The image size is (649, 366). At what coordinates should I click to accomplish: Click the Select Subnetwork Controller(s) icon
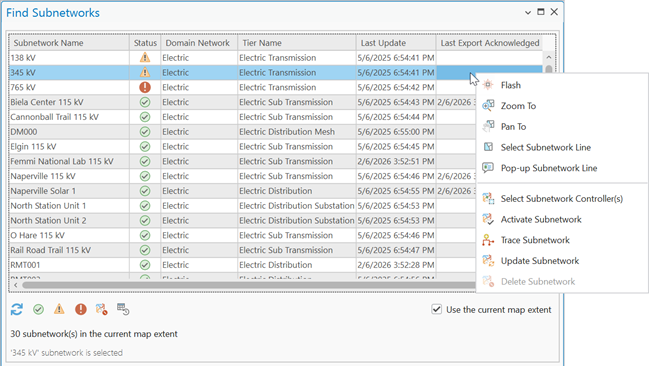click(x=488, y=198)
